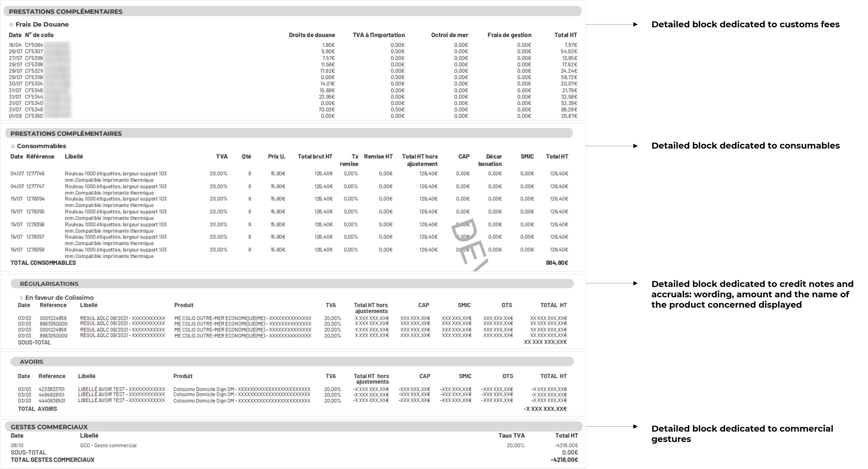Image resolution: width=868 pixels, height=469 pixels.
Task: Click the 'TOTAL GESTES COMMERCIAUX' label
Action: click(53, 460)
